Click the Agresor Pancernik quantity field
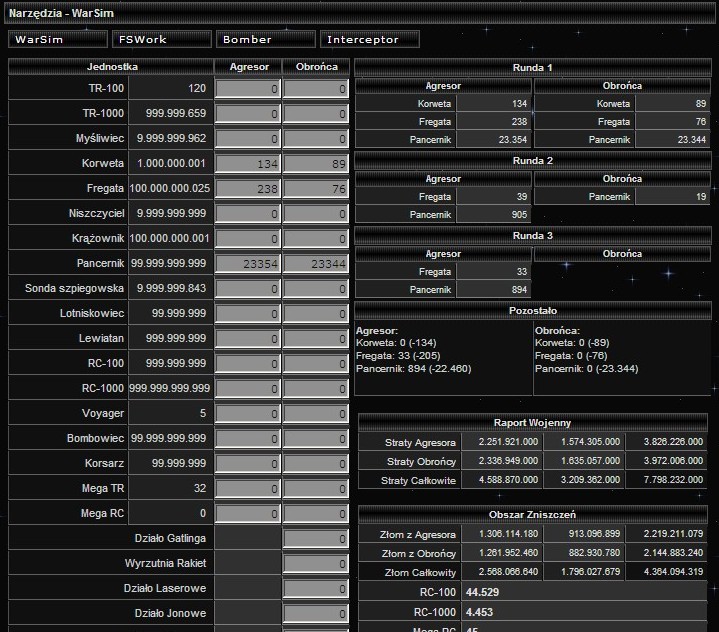 (x=248, y=264)
